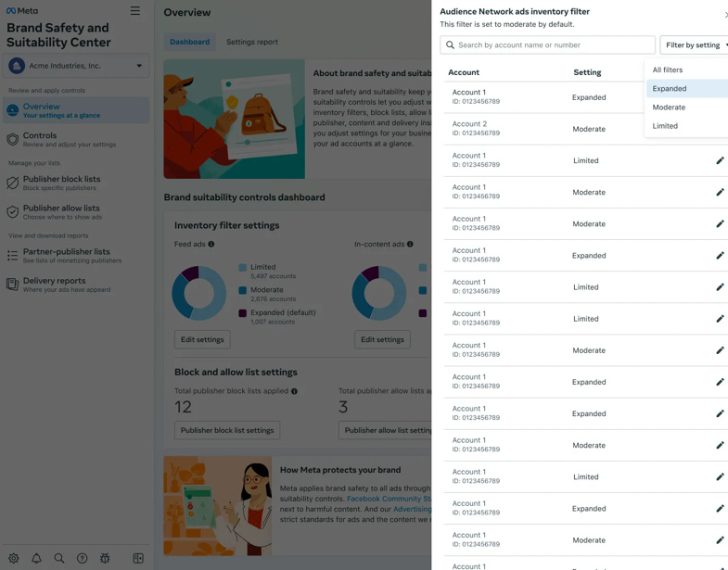Click the bug report icon
Image resolution: width=728 pixels, height=570 pixels.
[x=105, y=558]
